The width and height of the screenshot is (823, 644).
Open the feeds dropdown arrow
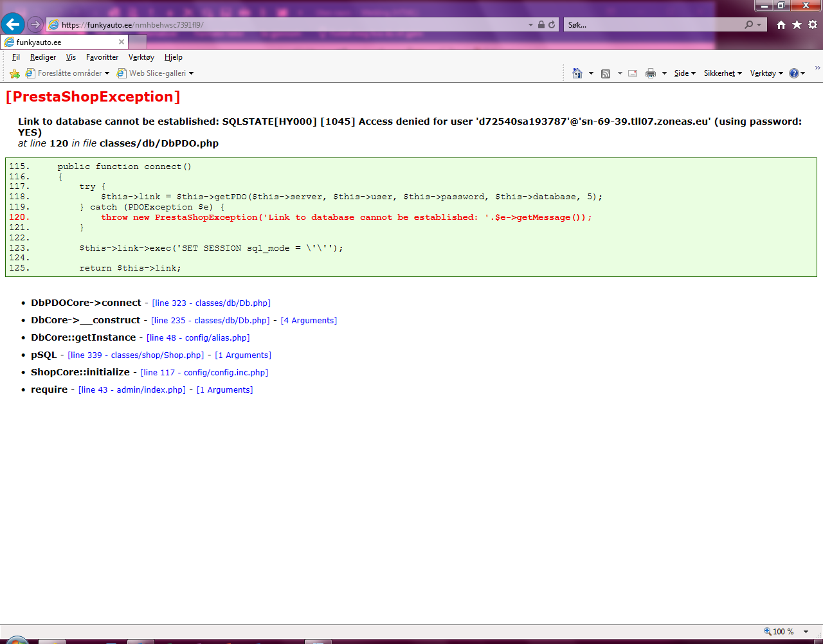620,73
